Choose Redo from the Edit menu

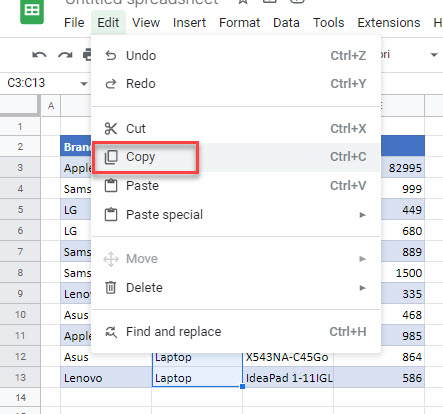236,84
